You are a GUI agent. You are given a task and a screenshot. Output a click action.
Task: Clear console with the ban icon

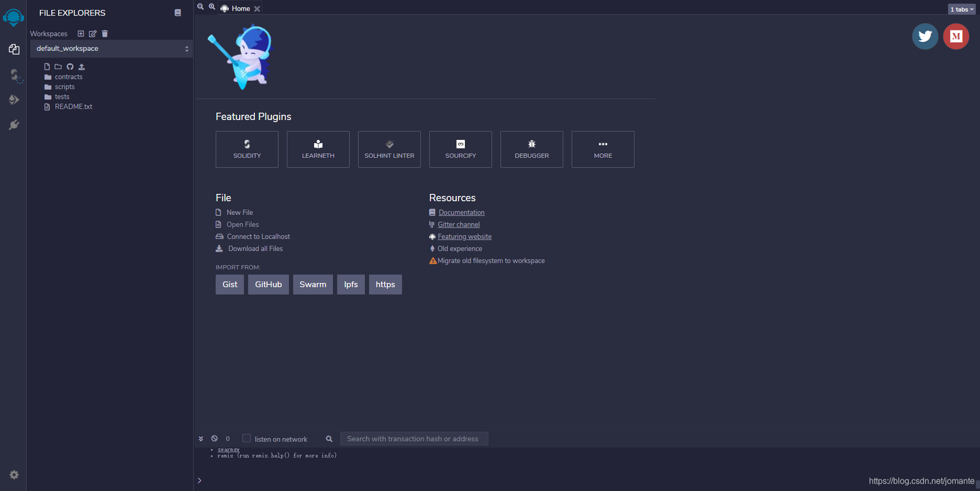pyautogui.click(x=215, y=439)
